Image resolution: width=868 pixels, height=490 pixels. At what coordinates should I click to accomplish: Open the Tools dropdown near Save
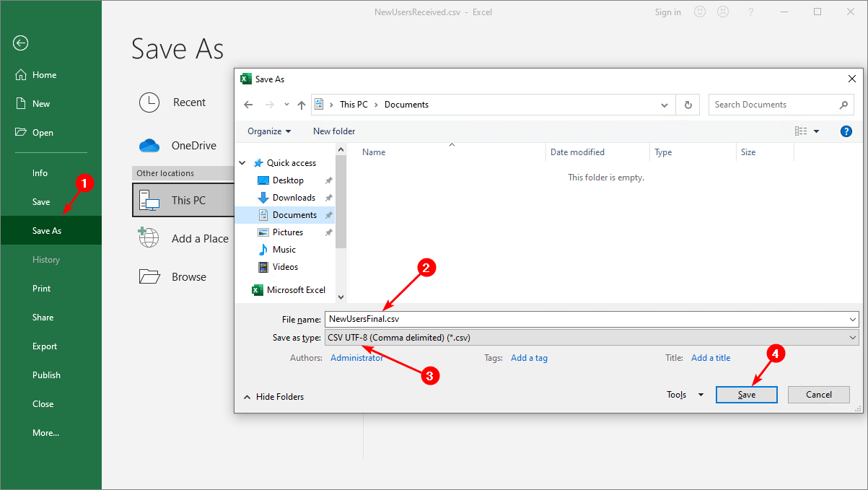(685, 395)
